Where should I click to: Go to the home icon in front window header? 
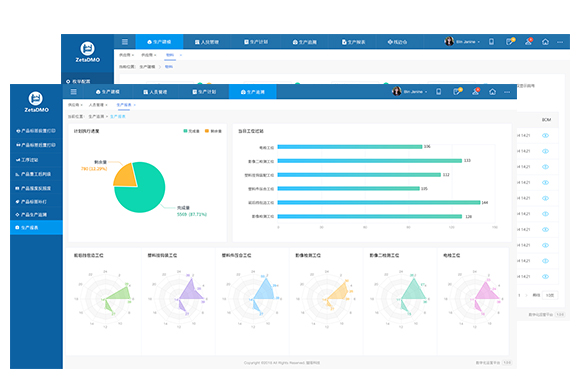[x=492, y=92]
